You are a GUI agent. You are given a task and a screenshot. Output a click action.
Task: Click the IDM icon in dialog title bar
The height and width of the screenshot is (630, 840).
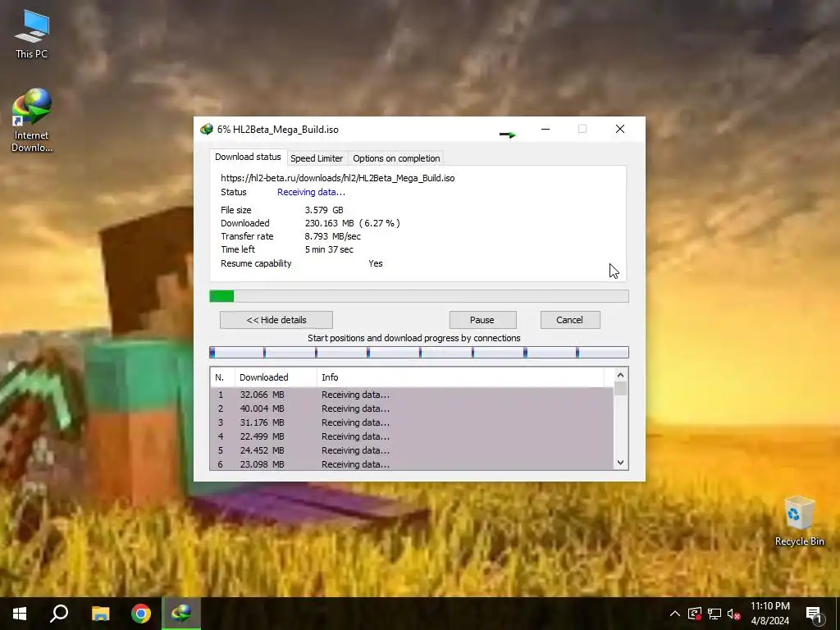point(206,130)
